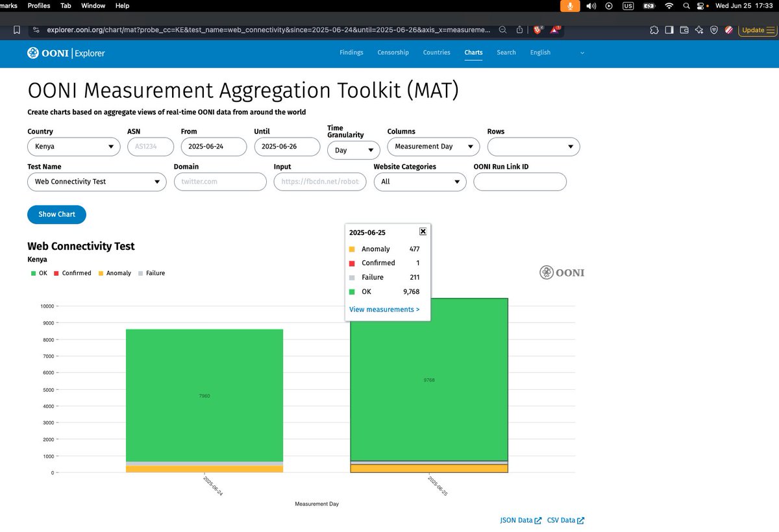Open the Help menu in the menu bar
Screen dimensions: 779x532
coord(122,6)
